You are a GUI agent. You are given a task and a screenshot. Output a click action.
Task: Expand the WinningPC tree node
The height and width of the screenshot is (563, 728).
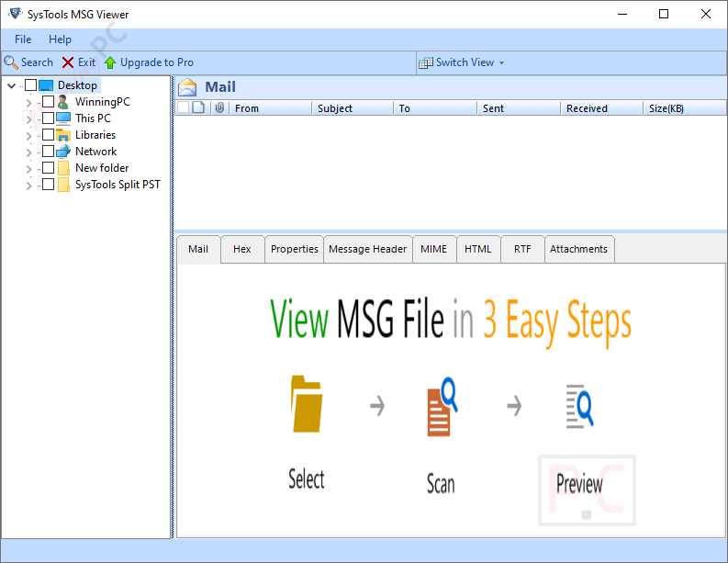tap(28, 103)
